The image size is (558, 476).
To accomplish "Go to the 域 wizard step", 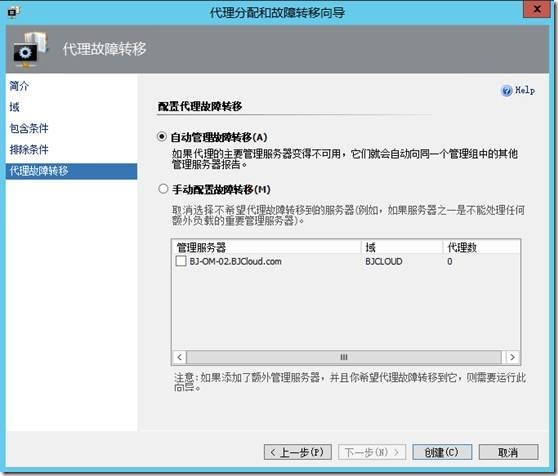I will coord(14,107).
